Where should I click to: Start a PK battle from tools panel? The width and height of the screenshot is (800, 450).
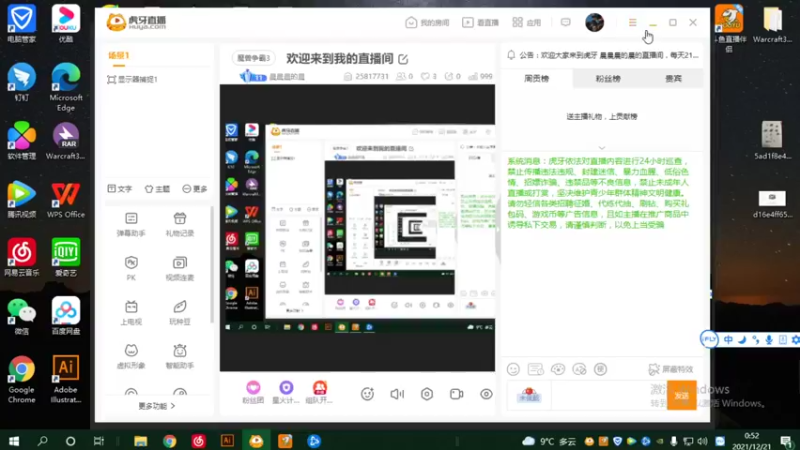click(131, 268)
